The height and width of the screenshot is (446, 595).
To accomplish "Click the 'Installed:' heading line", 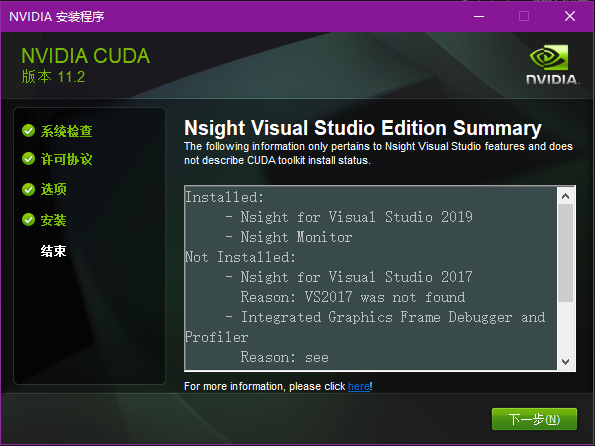I will point(224,197).
